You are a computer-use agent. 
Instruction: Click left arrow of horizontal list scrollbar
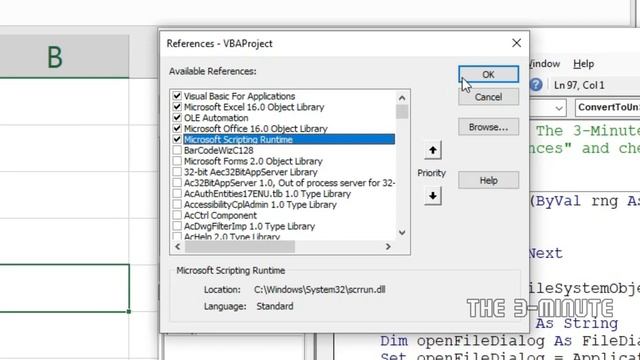coord(178,247)
